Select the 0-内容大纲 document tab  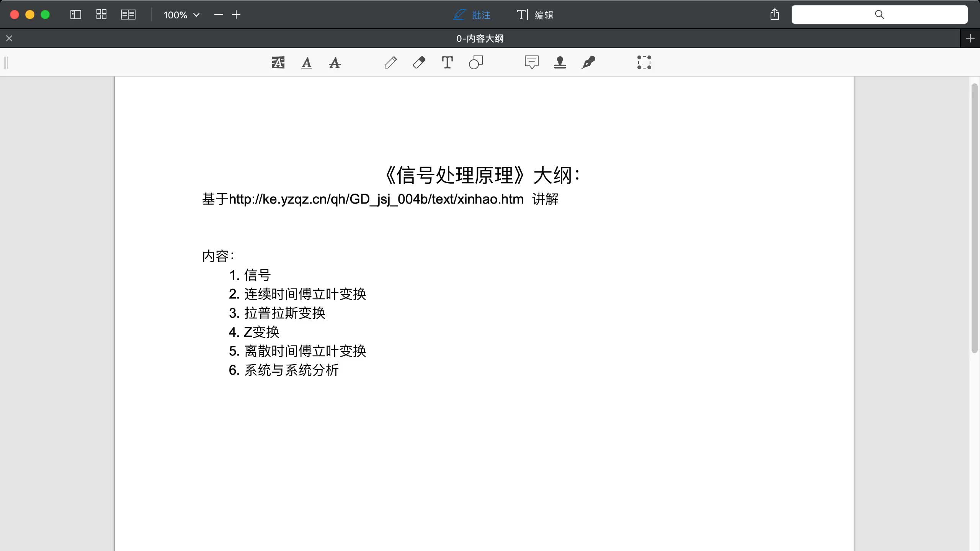[x=480, y=38]
